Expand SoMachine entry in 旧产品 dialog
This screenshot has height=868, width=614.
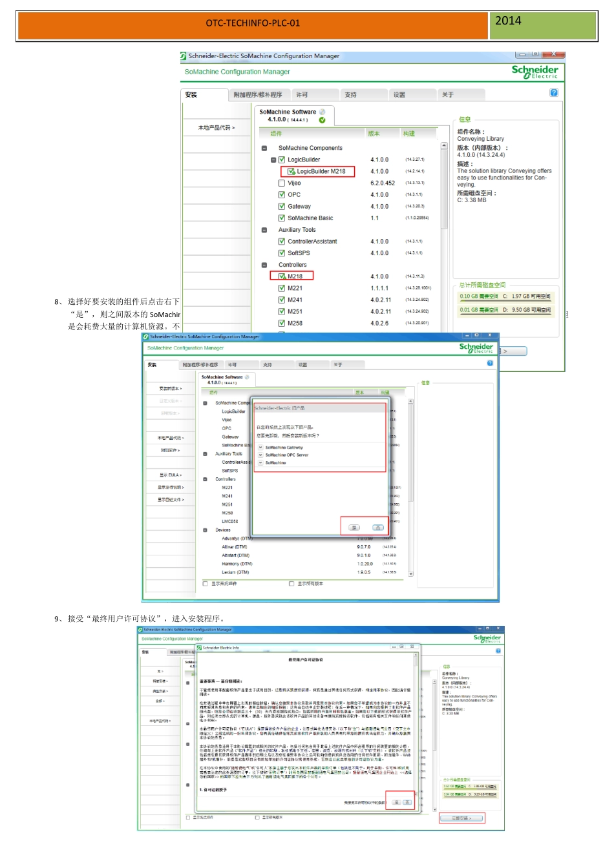click(x=260, y=463)
